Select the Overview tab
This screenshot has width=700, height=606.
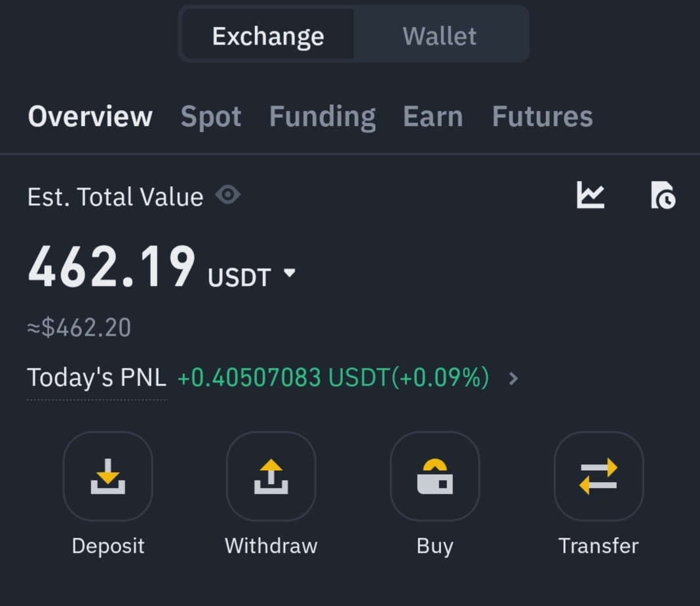pyautogui.click(x=90, y=116)
